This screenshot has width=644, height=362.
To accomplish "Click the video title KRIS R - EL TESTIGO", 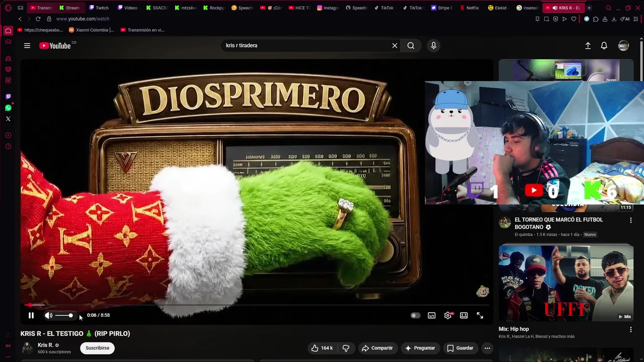I will [75, 333].
